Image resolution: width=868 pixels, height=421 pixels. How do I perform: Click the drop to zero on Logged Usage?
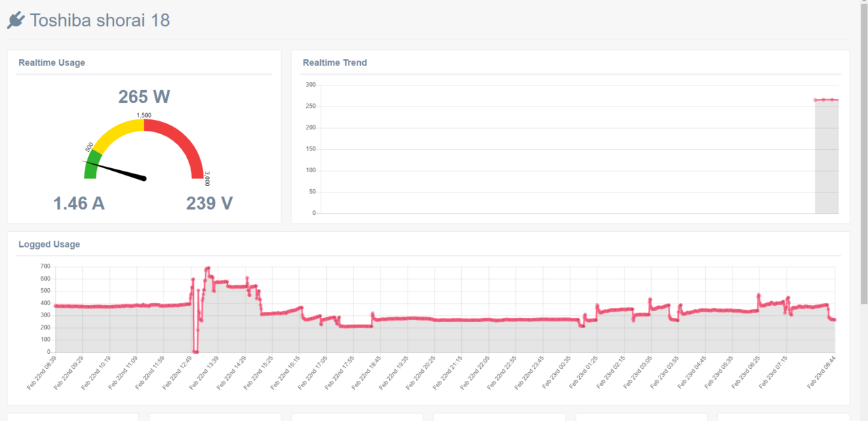[195, 351]
